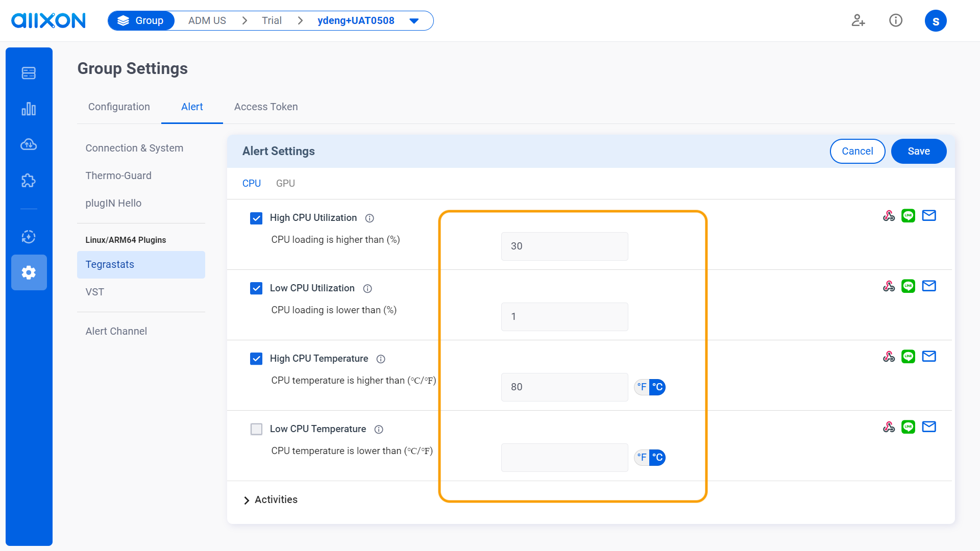980x551 pixels.
Task: Open the plugins puzzle-piece sidebar icon
Action: pyautogui.click(x=29, y=180)
